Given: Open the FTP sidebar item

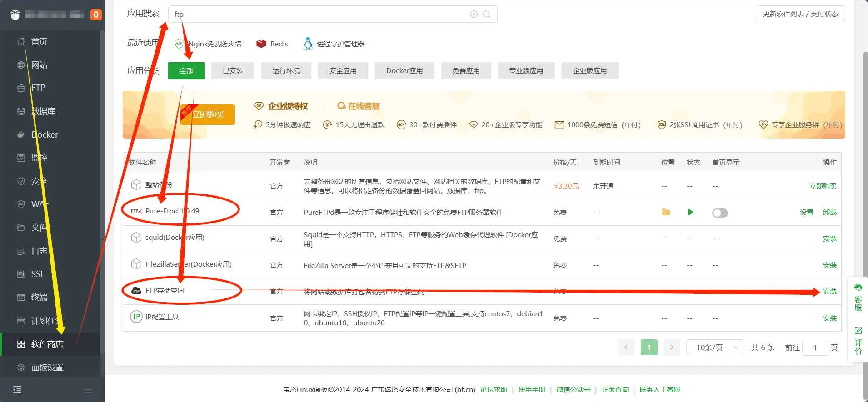Looking at the screenshot, I should 50,88.
